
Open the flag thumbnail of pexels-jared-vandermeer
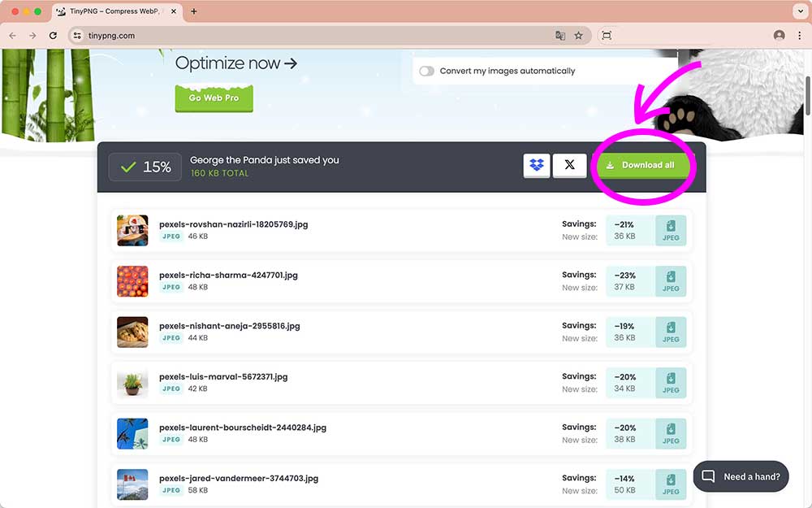pyautogui.click(x=132, y=484)
